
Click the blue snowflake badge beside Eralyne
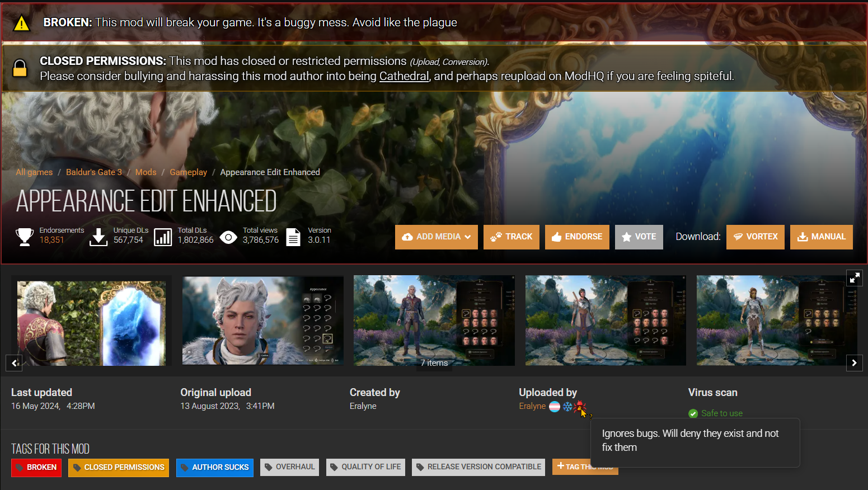point(567,407)
